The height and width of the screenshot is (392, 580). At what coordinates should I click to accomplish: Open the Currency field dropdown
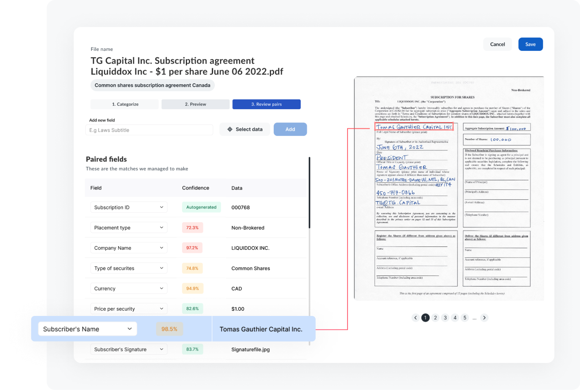129,288
